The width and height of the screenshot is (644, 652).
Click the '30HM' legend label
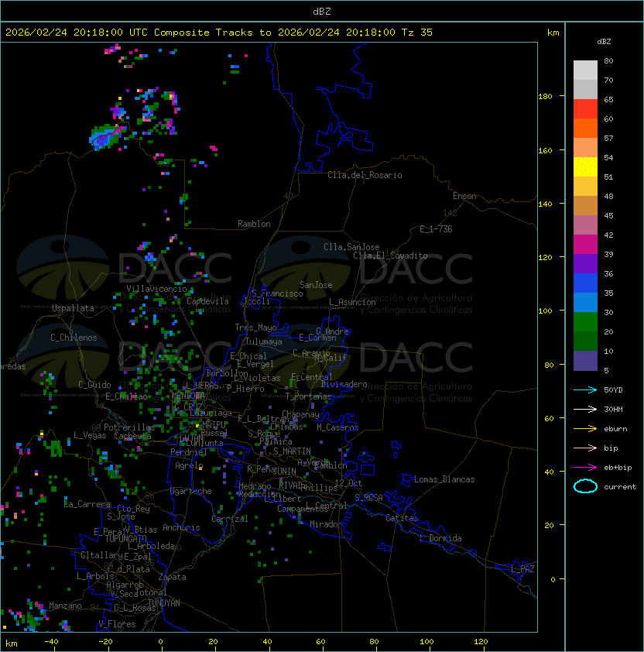point(613,409)
